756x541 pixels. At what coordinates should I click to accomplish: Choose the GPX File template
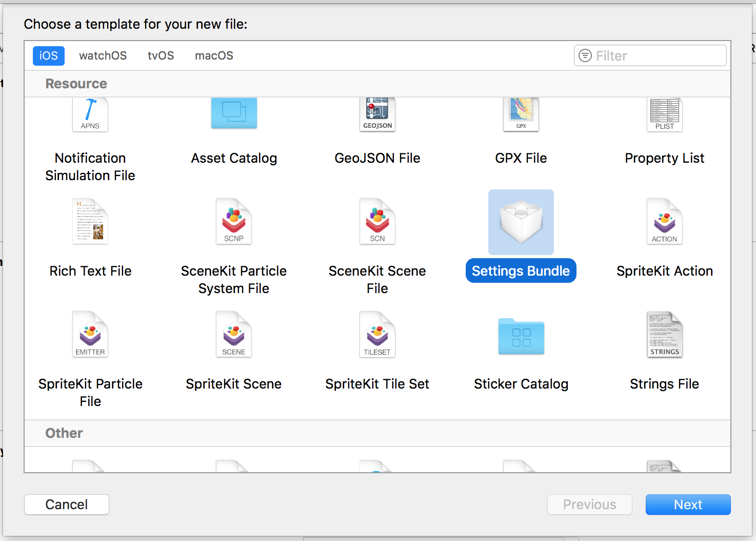[521, 113]
